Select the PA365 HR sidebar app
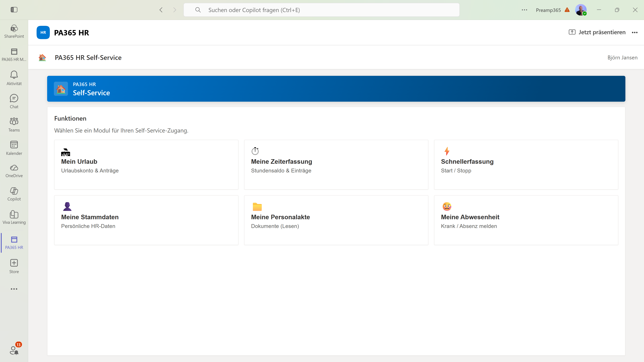Screen dimensions: 644x362 pyautogui.click(x=14, y=243)
